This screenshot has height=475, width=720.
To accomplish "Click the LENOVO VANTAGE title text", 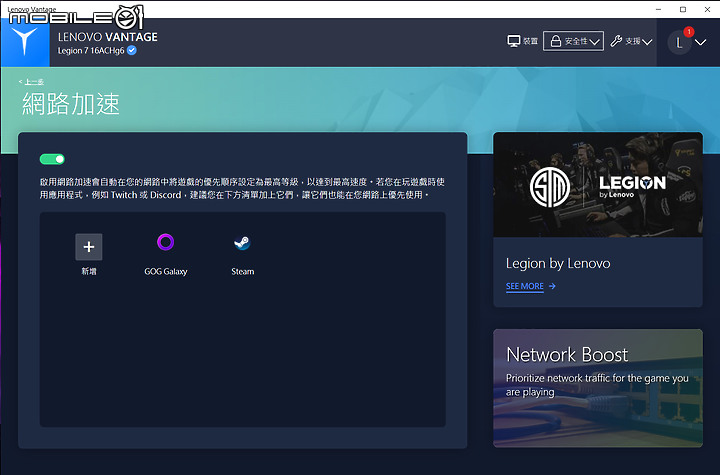I will 107,37.
